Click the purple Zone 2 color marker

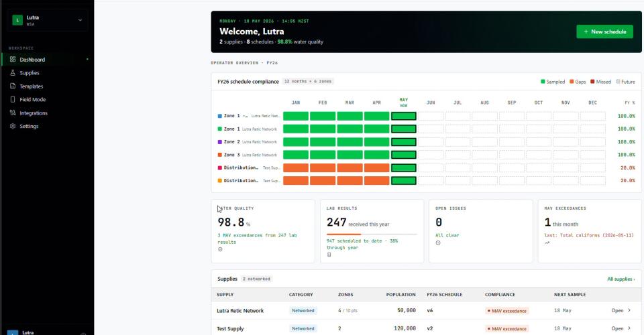click(x=220, y=142)
